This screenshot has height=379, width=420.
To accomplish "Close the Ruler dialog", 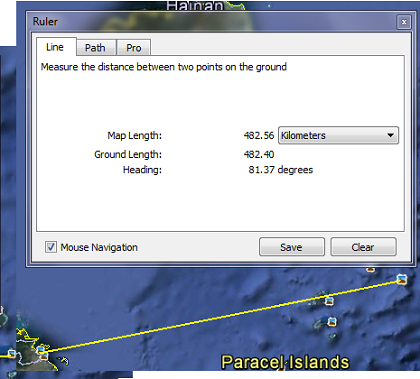I will coord(404,22).
